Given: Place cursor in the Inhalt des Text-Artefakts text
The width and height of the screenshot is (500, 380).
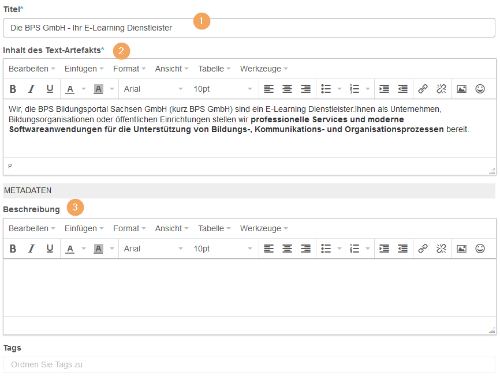Looking at the screenshot, I should click(x=250, y=128).
